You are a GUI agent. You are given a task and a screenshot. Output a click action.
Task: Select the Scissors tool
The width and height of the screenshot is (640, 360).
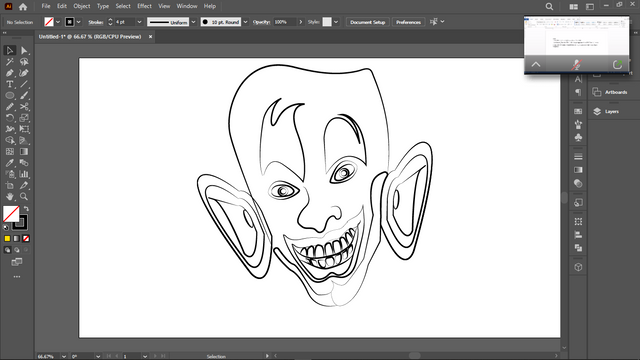click(24, 107)
